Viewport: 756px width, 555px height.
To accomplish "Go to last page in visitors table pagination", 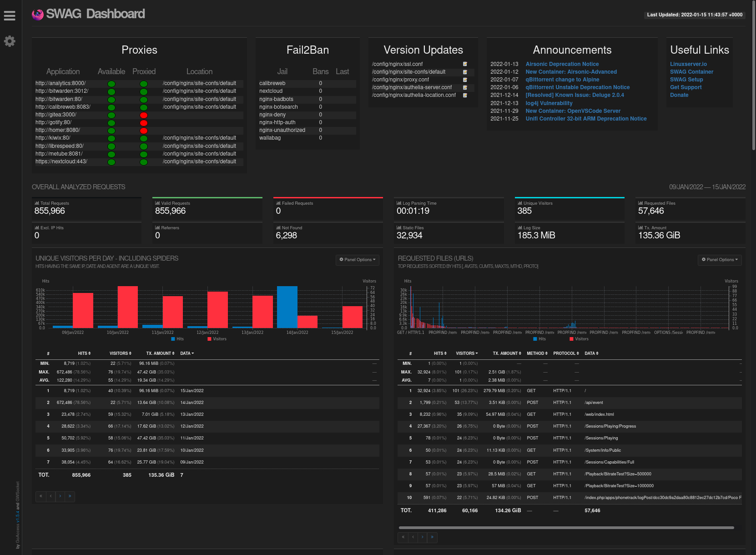I will tap(70, 496).
